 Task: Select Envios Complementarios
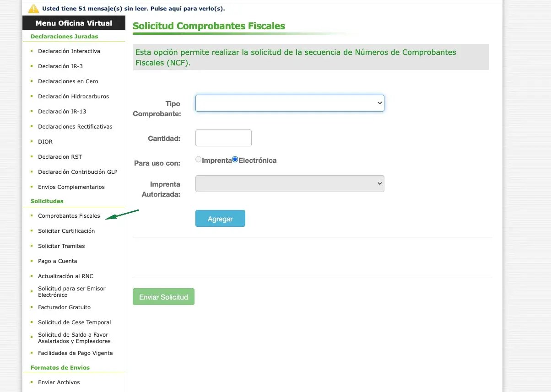pos(71,187)
